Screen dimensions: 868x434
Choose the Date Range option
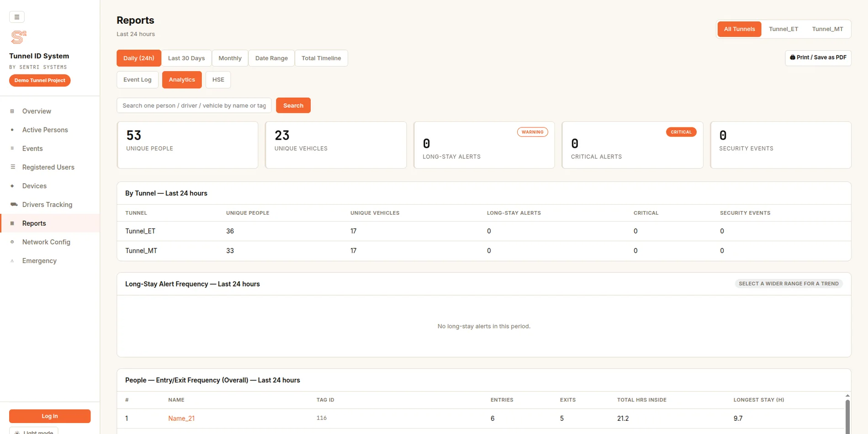point(271,58)
